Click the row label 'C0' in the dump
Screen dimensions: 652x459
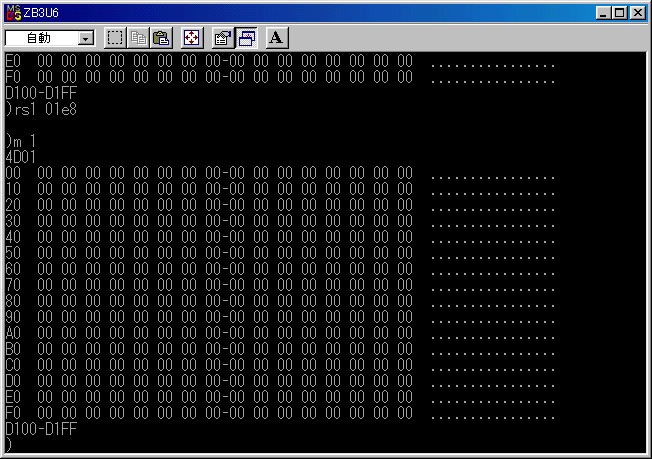[13, 365]
